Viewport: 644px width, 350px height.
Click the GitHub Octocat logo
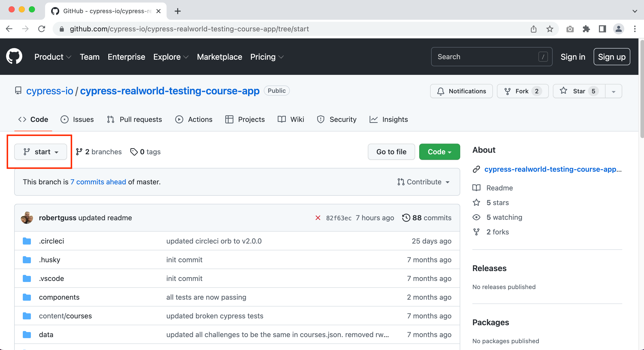[14, 57]
